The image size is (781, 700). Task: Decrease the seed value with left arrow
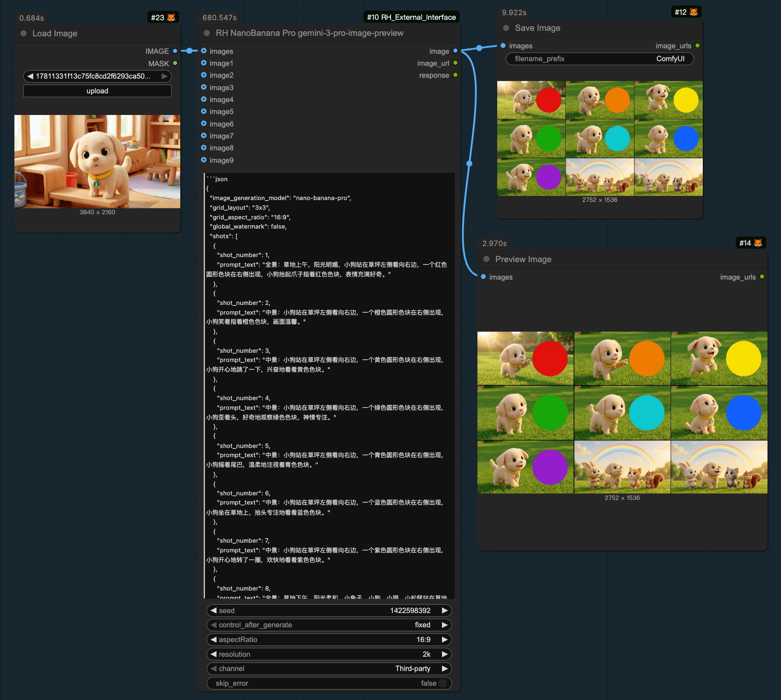click(213, 610)
